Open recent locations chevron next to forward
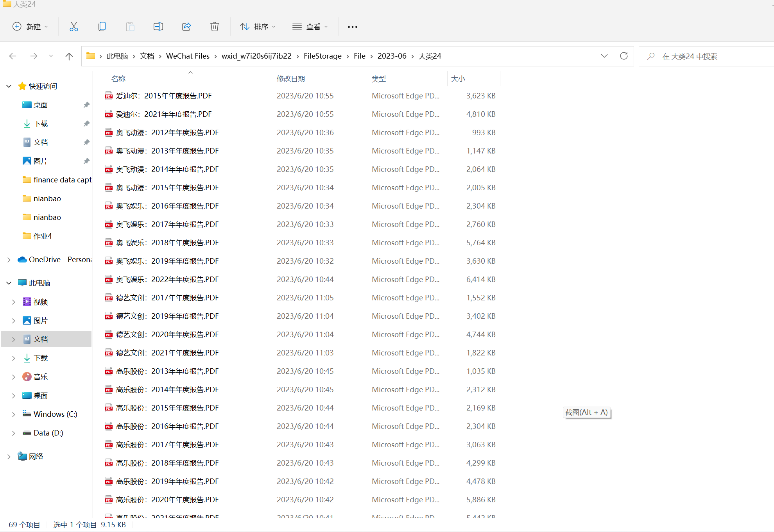This screenshot has width=774, height=532. (51, 56)
